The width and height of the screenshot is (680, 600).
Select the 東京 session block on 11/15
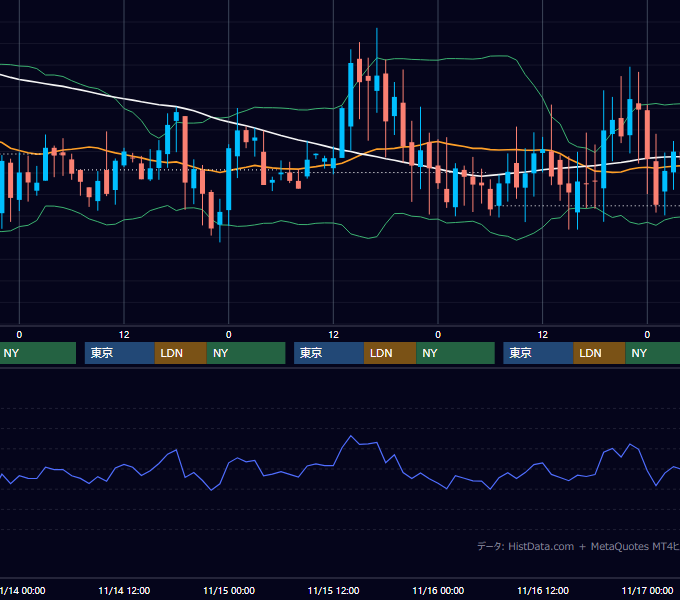click(329, 353)
